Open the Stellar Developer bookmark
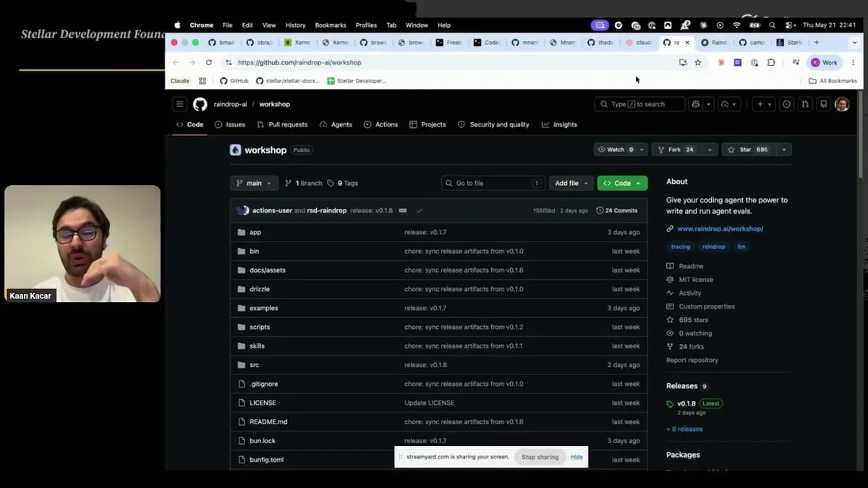The width and height of the screenshot is (868, 488). coord(357,81)
